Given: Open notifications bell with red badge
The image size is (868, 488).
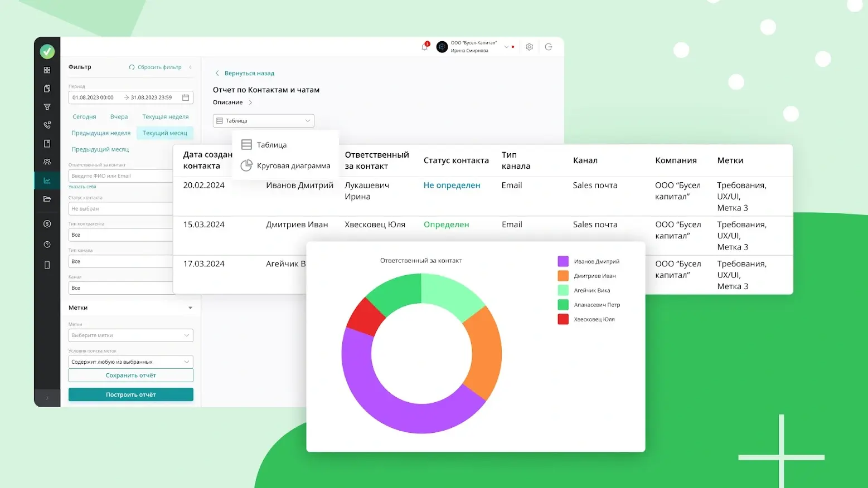Looking at the screenshot, I should click(425, 47).
